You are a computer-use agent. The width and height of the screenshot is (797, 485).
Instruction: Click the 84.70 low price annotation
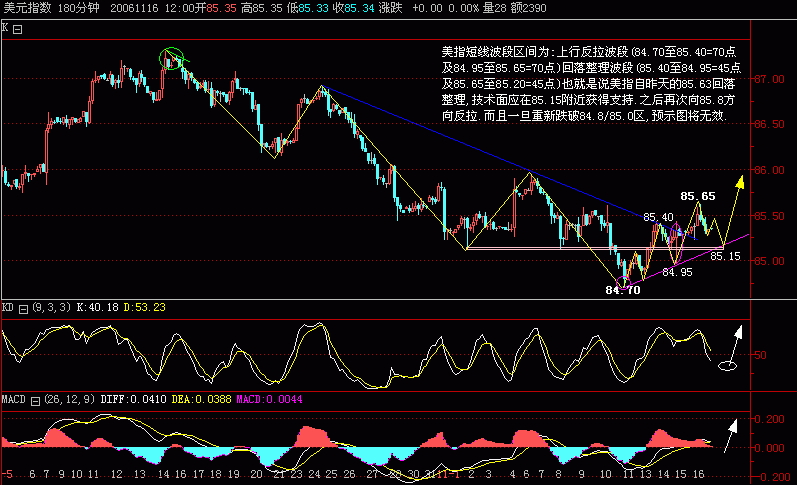click(623, 290)
